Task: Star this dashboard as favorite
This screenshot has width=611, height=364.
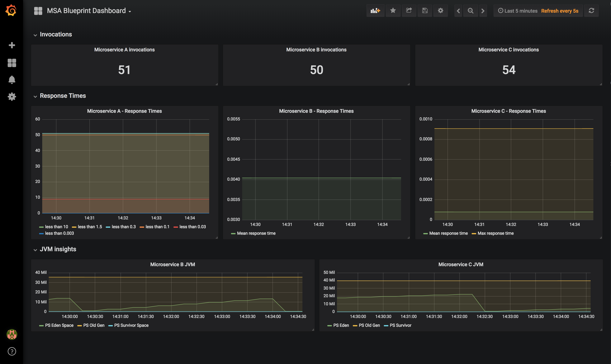Action: point(393,11)
